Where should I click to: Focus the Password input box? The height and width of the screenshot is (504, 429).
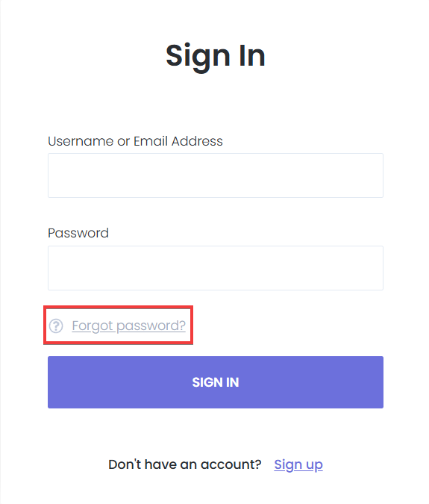click(216, 268)
